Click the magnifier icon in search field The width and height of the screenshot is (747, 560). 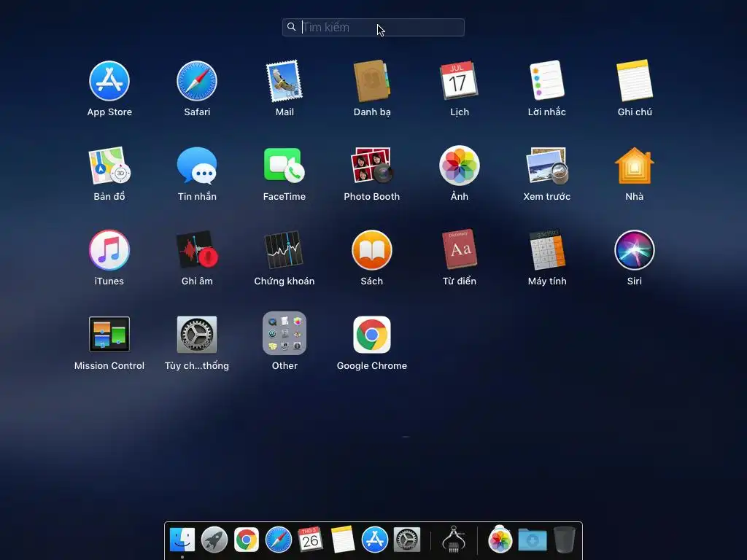[292, 27]
